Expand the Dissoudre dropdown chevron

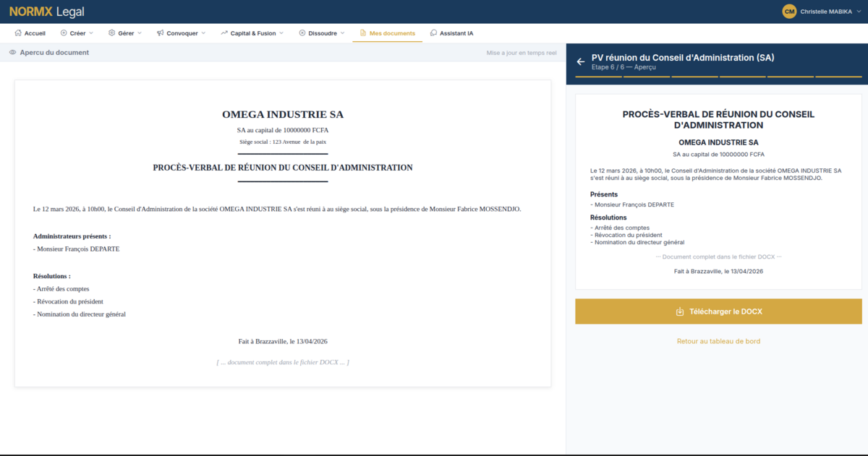coord(343,33)
